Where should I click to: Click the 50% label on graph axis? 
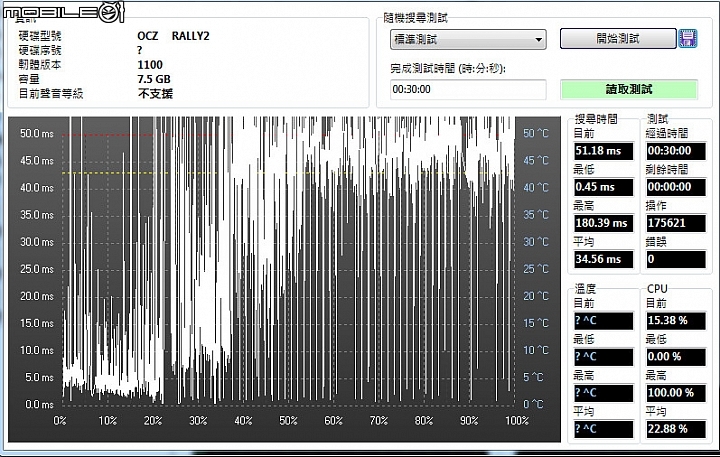(x=288, y=421)
